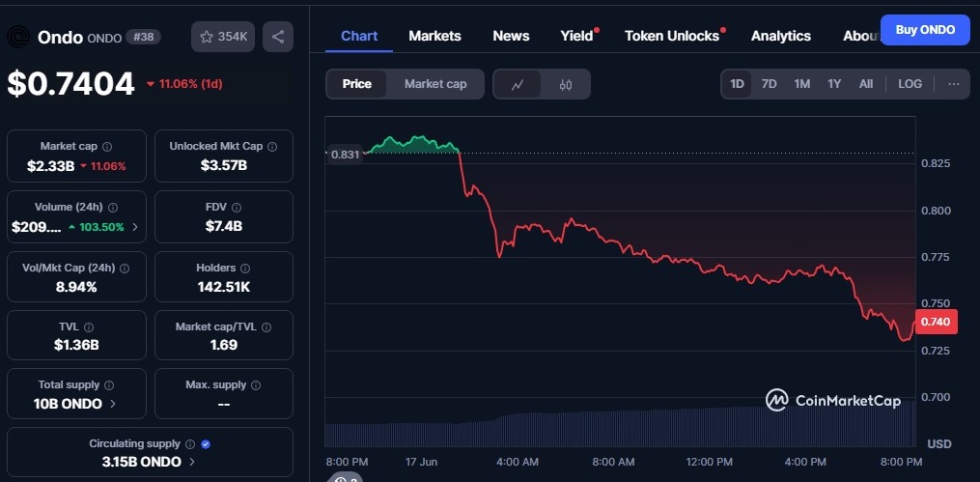Screen dimensions: 980x482
Task: Click the 11.06% (1d) price change
Action: 185,84
